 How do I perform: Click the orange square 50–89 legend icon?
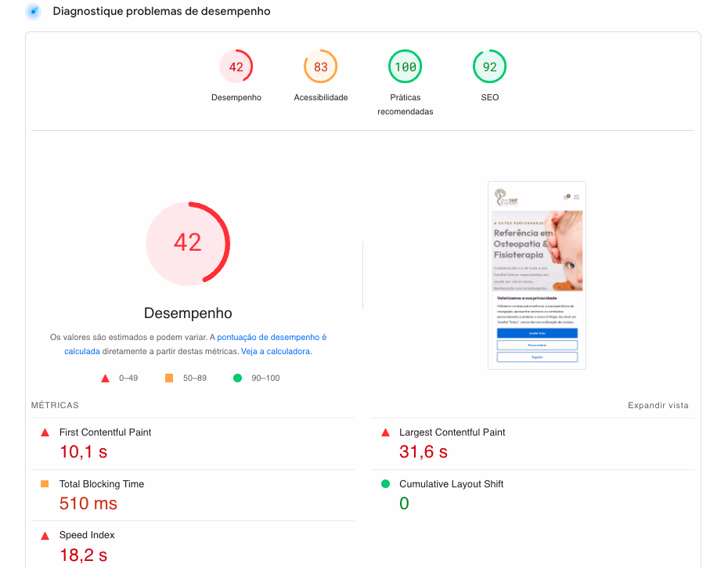(x=169, y=378)
